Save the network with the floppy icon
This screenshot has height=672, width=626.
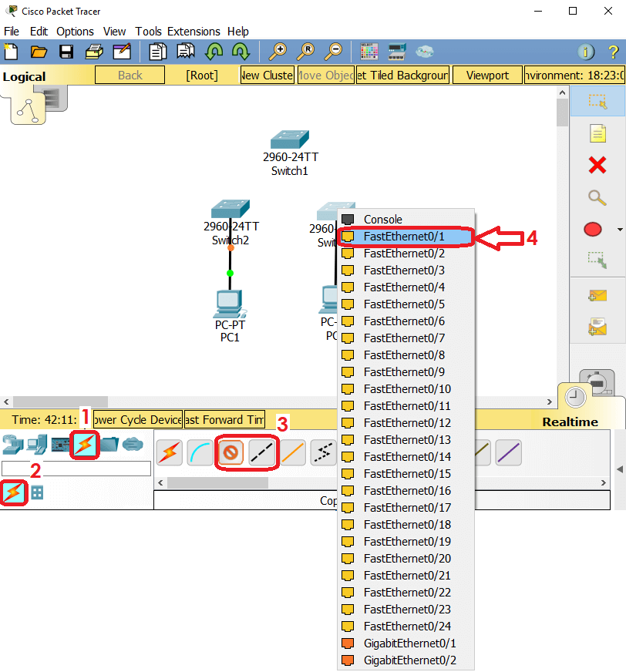click(66, 52)
